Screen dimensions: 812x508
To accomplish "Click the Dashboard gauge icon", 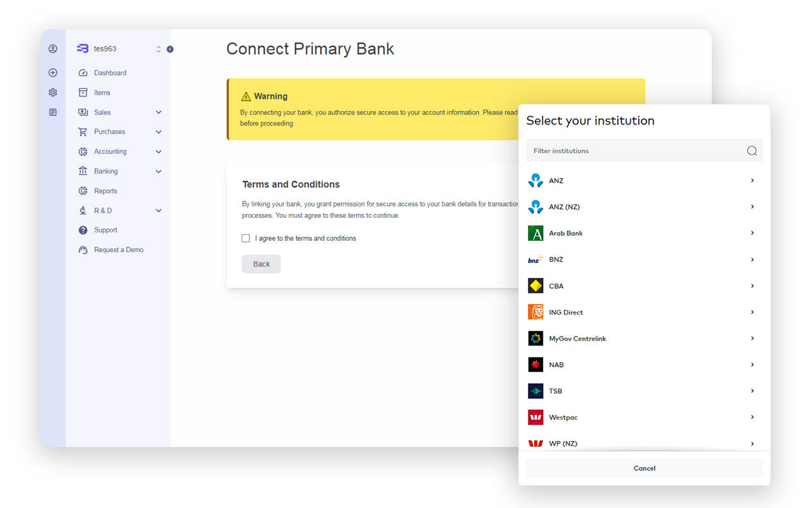I will [83, 73].
